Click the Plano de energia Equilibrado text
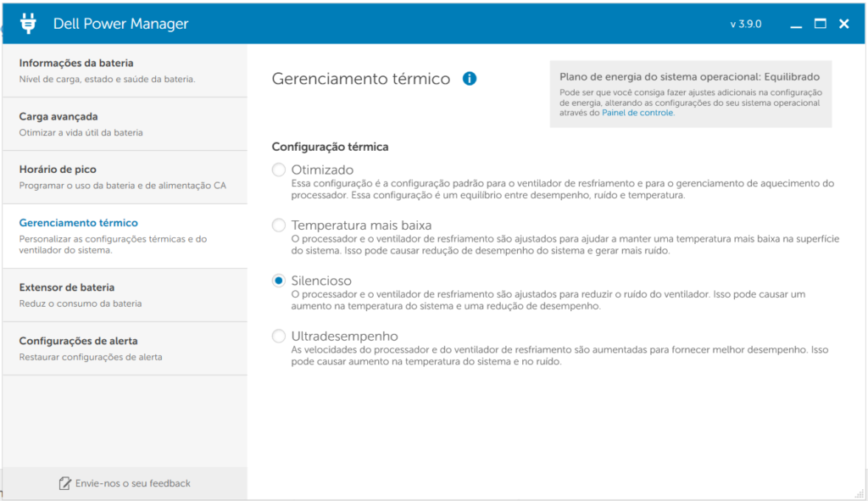 (x=689, y=77)
